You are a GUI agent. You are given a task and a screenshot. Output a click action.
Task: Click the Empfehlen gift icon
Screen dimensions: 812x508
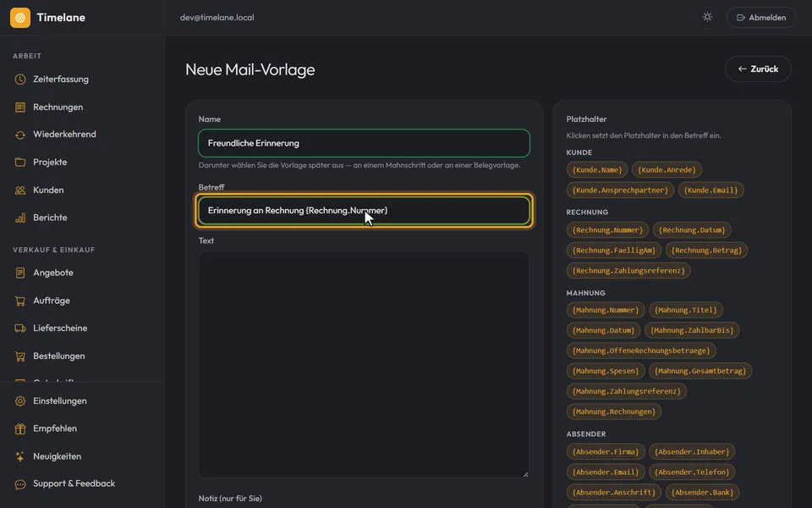tap(20, 428)
